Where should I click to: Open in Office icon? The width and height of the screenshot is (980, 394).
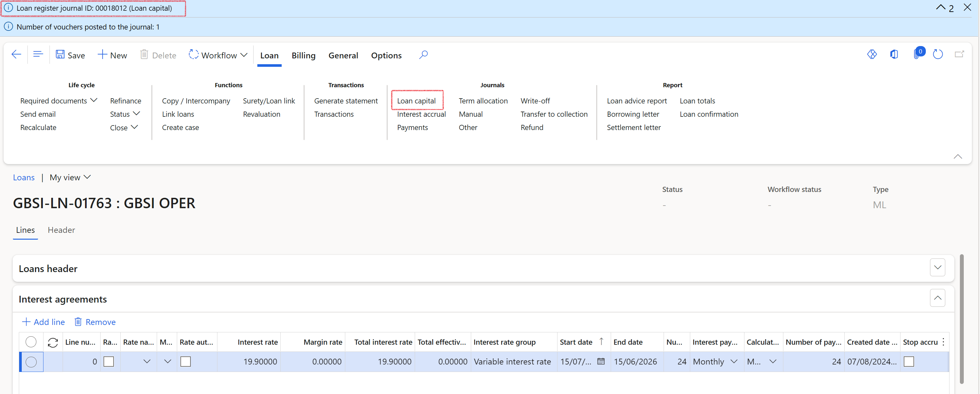(894, 54)
